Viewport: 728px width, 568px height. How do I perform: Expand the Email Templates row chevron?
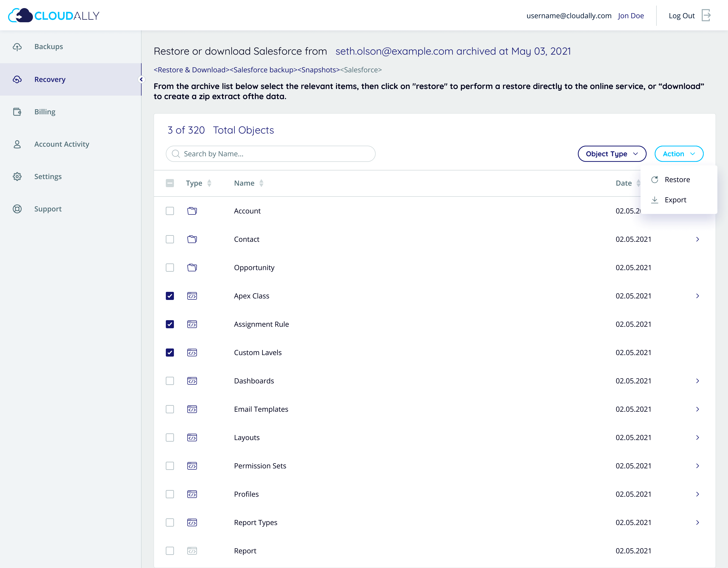point(697,409)
